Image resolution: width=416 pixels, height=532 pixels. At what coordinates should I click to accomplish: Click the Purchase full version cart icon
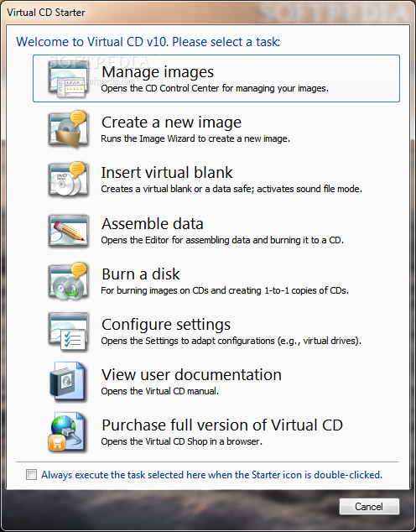[68, 432]
